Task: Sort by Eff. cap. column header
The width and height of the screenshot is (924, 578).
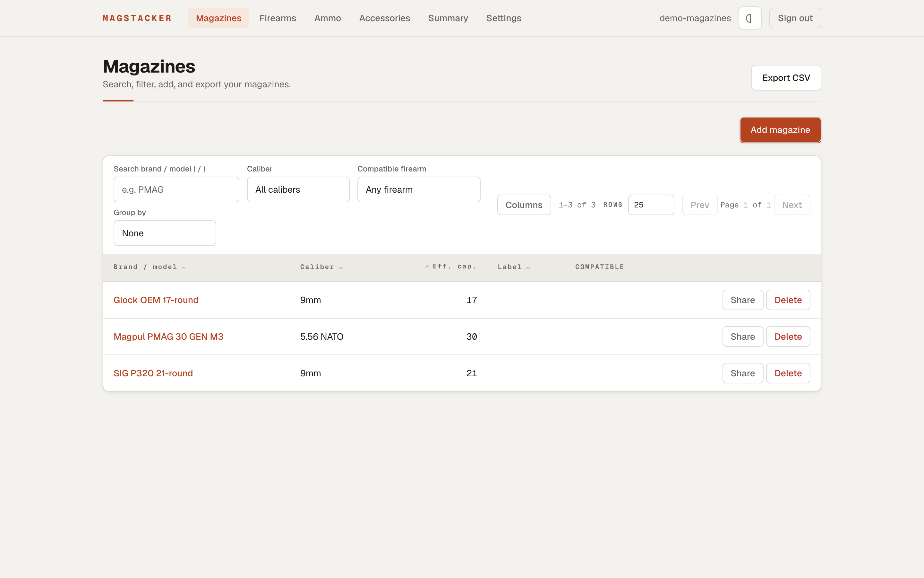Action: coord(451,267)
